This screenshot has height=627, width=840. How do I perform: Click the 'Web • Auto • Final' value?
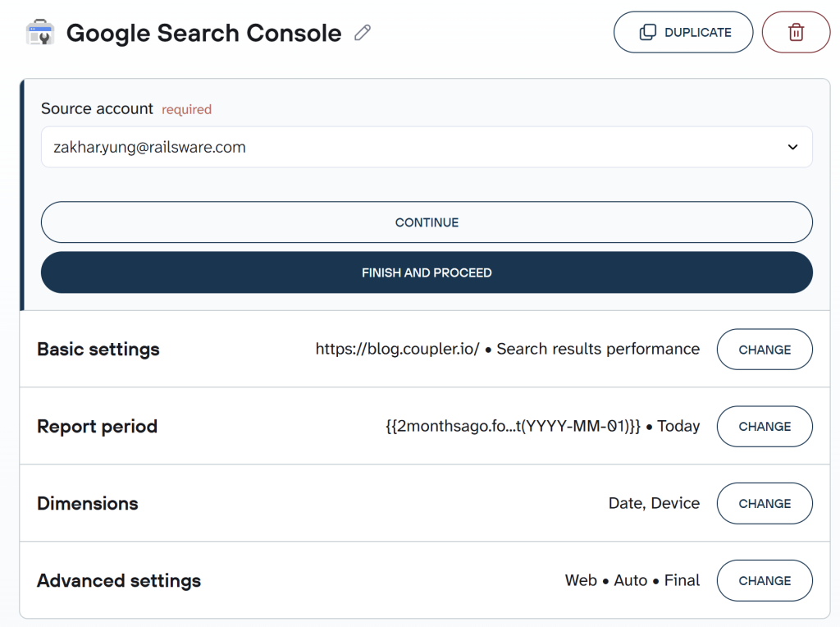[632, 580]
